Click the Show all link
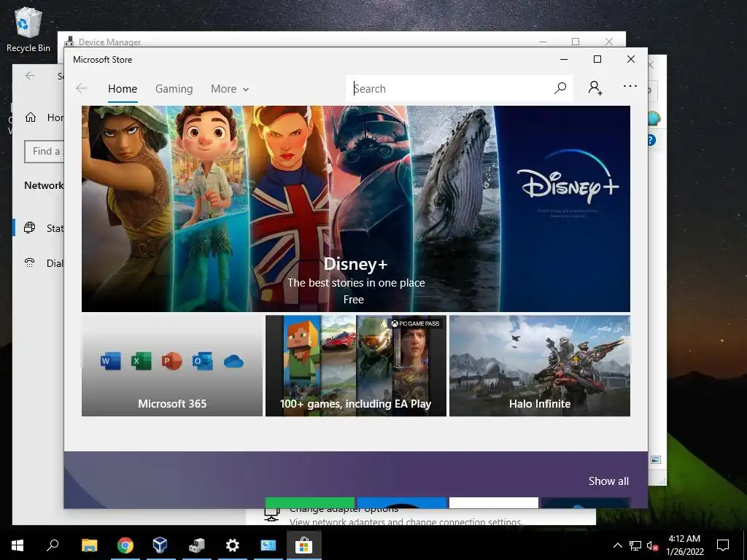 608,481
